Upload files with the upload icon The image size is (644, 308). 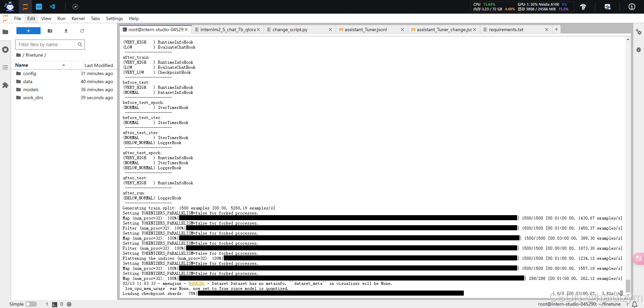pos(66,31)
